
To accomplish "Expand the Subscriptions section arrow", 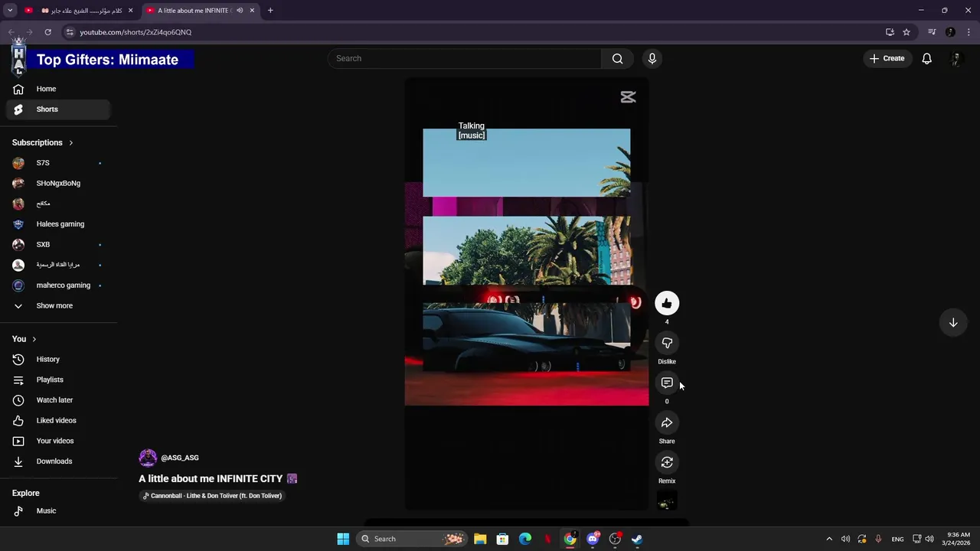I will [71, 142].
